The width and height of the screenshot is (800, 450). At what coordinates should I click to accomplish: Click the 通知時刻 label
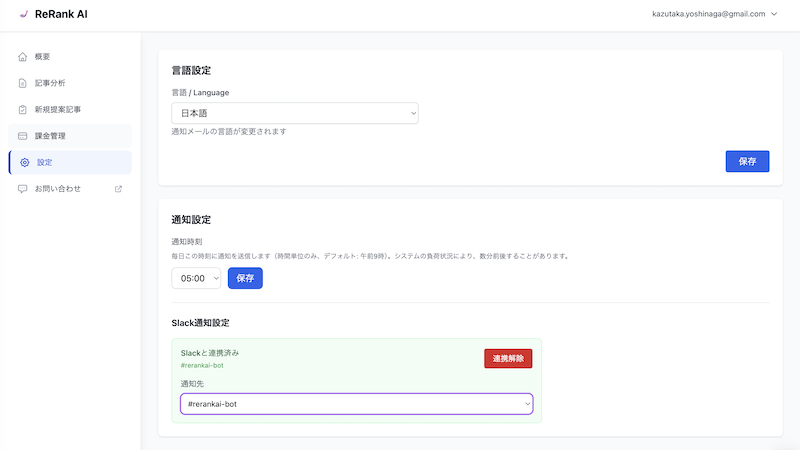pyautogui.click(x=187, y=242)
